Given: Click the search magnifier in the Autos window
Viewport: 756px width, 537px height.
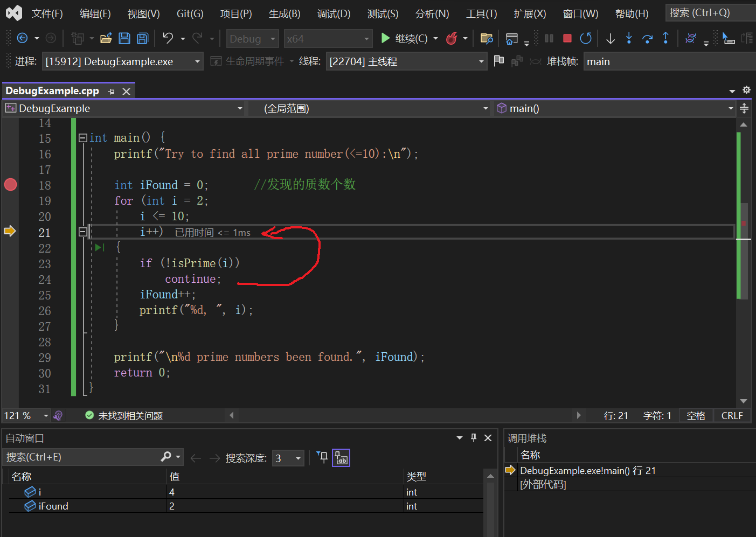Looking at the screenshot, I should (166, 457).
